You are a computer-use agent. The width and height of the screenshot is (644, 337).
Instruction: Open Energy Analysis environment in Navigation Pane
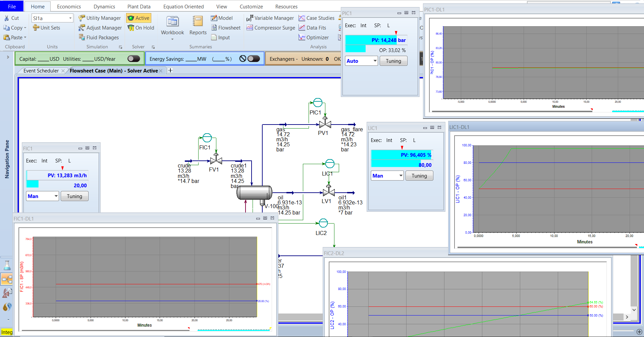coord(7,307)
